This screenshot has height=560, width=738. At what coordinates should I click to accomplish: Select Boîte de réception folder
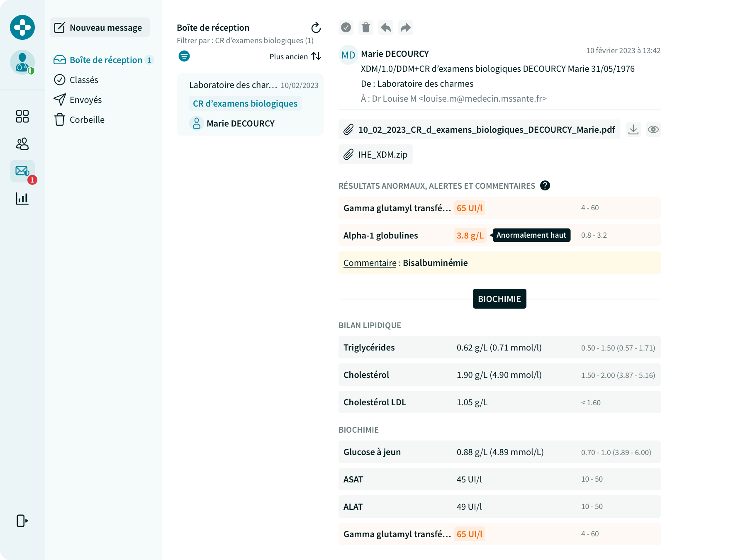[103, 60]
